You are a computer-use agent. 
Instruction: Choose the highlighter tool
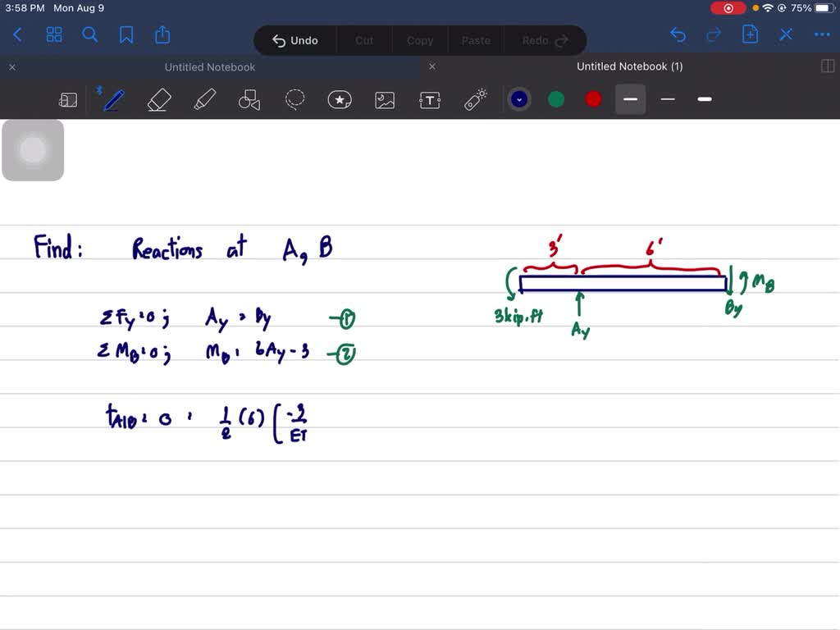[x=204, y=99]
